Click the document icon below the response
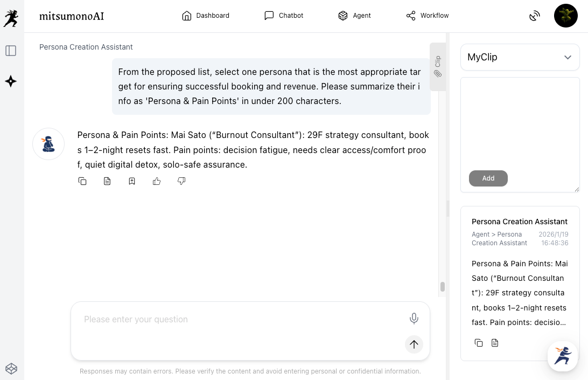This screenshot has height=380, width=588. click(x=107, y=181)
